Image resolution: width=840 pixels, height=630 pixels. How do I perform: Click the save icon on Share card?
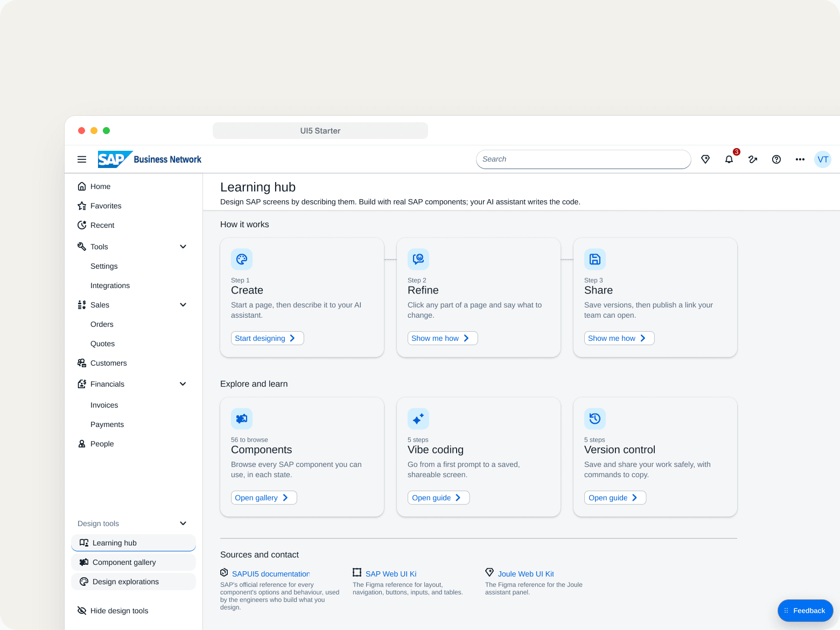click(595, 260)
